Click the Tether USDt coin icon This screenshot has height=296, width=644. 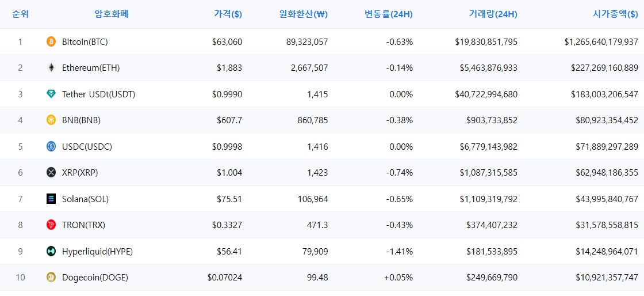click(x=51, y=94)
